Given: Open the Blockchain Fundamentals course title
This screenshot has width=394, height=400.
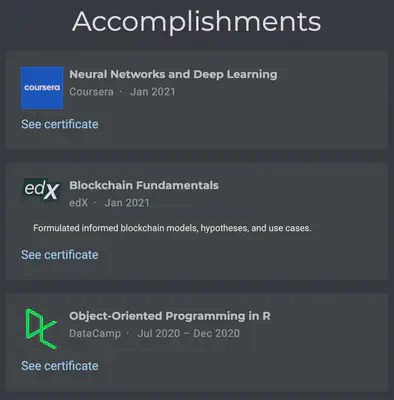Looking at the screenshot, I should (x=144, y=185).
